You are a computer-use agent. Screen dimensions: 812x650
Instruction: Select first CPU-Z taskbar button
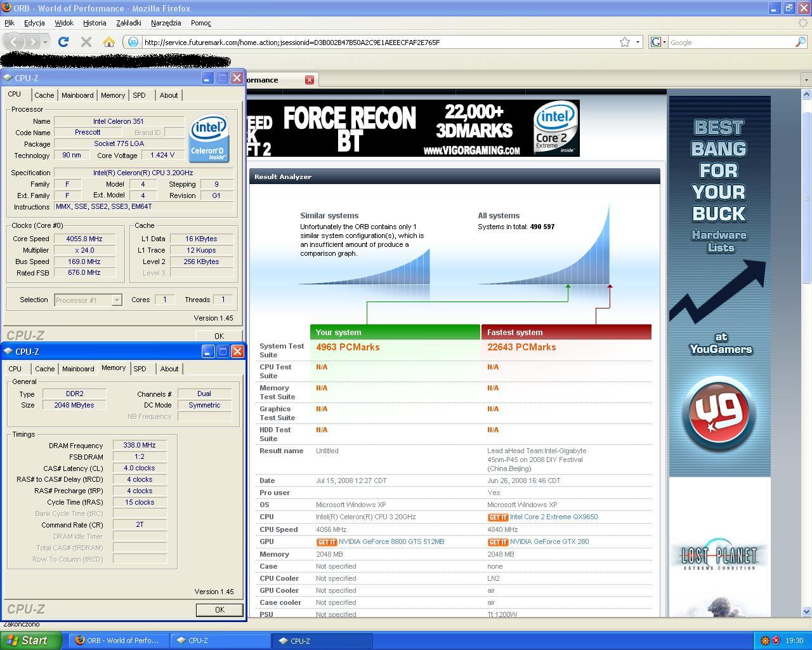pos(220,640)
